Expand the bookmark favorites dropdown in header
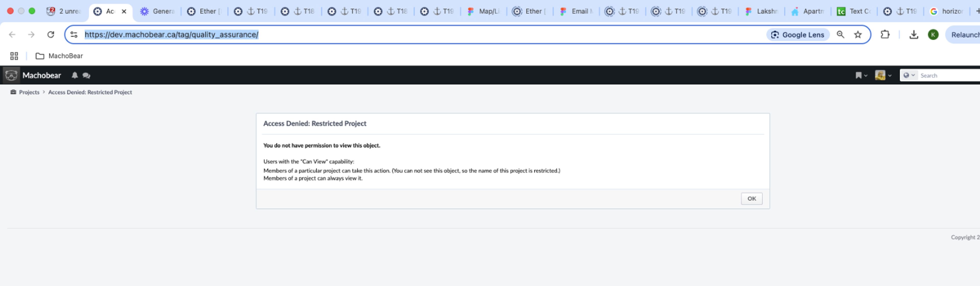Screen dimensions: 980x286 click(861, 76)
